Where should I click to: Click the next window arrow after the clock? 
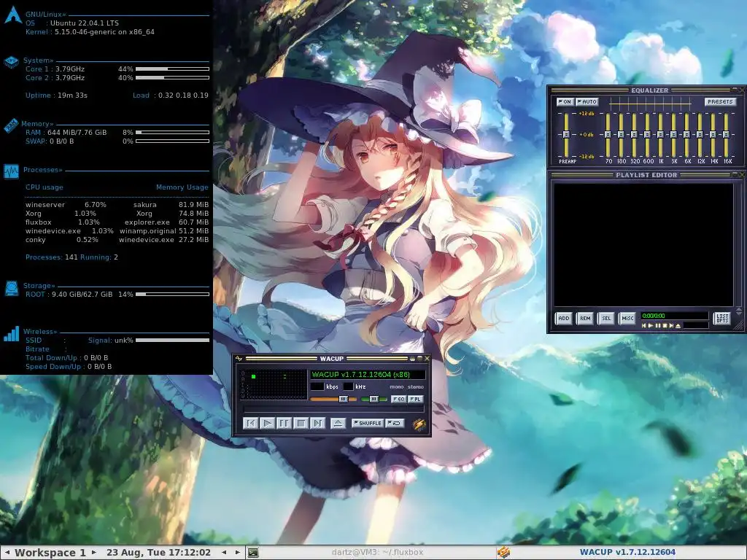[x=237, y=553]
